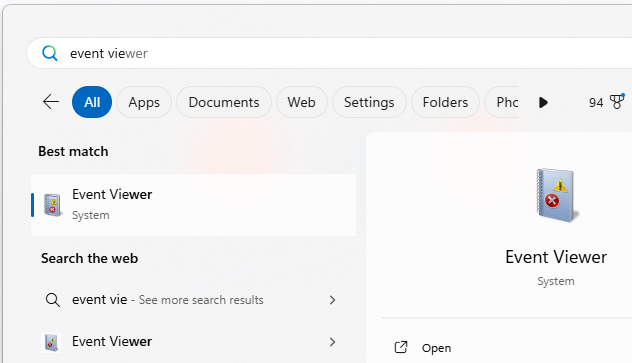Screen dimensions: 632x363
Task: Select the All filter tab
Action: coord(92,102)
